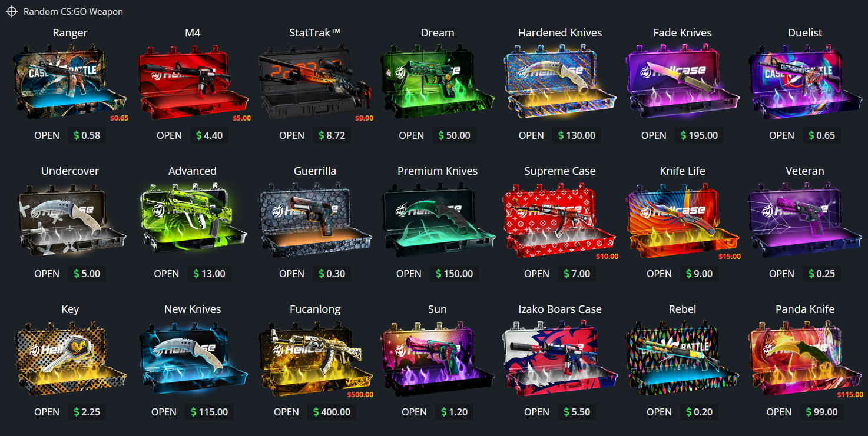Select the Izako Boars Case artwork
868x436 pixels.
(x=560, y=358)
